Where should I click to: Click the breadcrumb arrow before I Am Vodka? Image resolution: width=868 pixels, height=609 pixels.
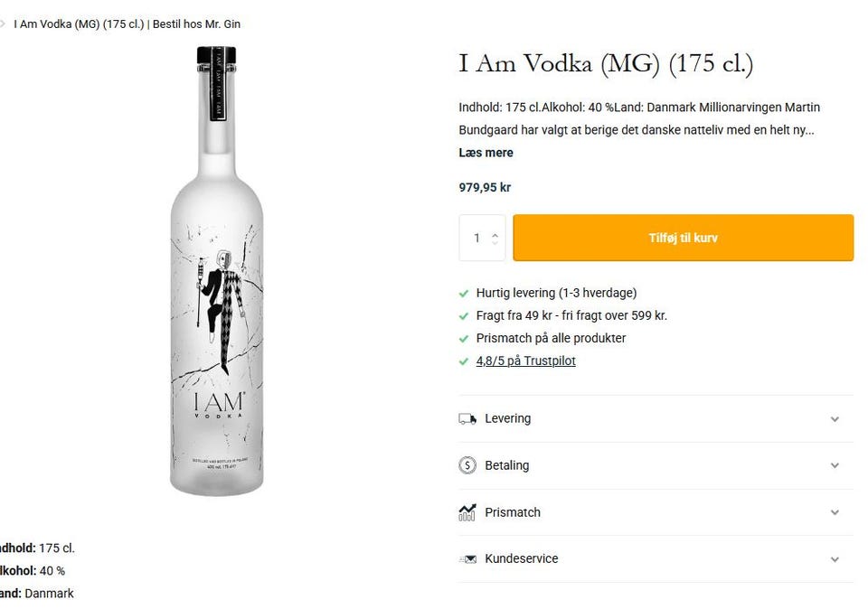(x=3, y=23)
